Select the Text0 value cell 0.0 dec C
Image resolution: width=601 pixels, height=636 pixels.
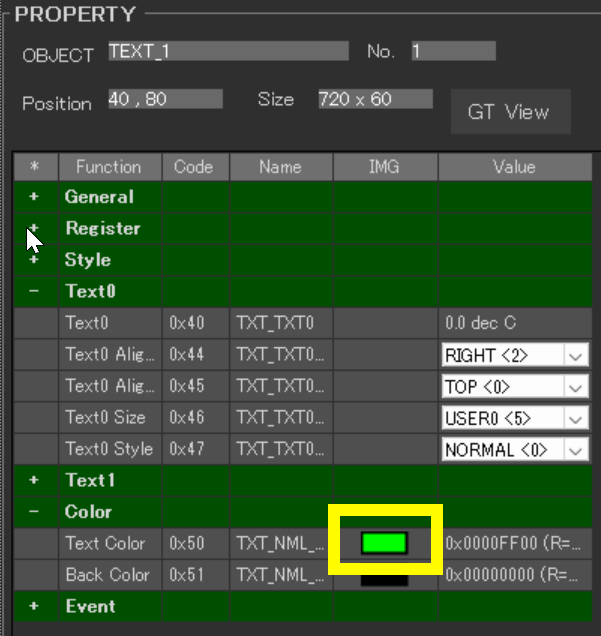514,323
